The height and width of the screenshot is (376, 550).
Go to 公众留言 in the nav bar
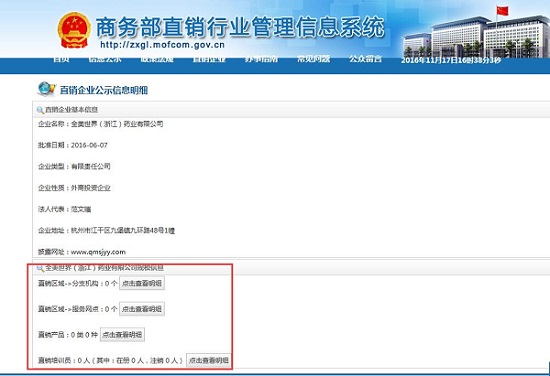(x=365, y=59)
